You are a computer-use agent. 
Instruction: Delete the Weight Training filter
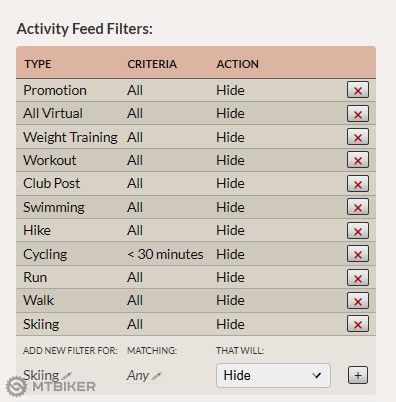coord(358,137)
